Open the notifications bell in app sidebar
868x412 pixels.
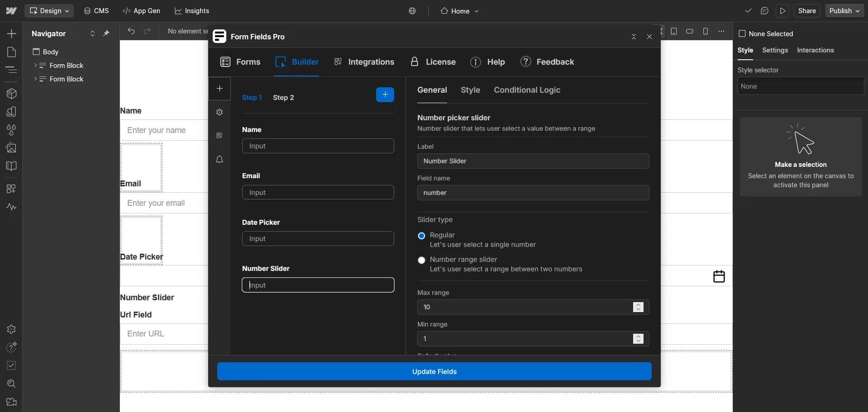pos(219,159)
